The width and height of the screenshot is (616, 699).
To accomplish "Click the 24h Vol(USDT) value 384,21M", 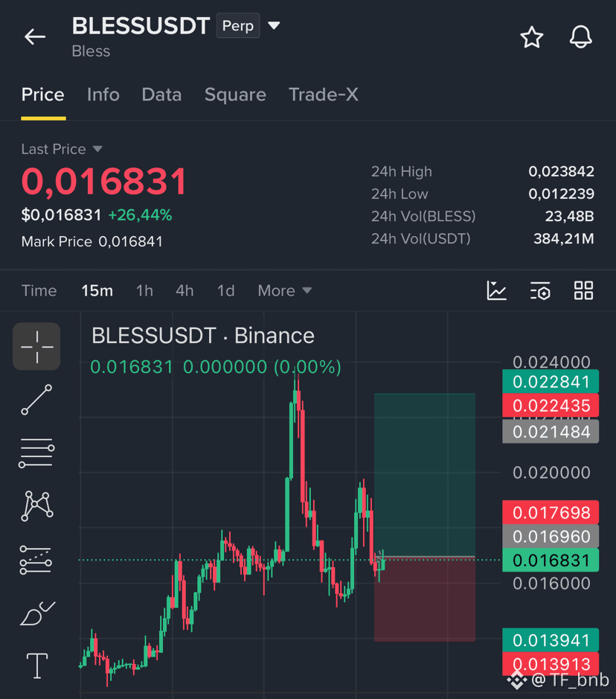I will point(564,239).
